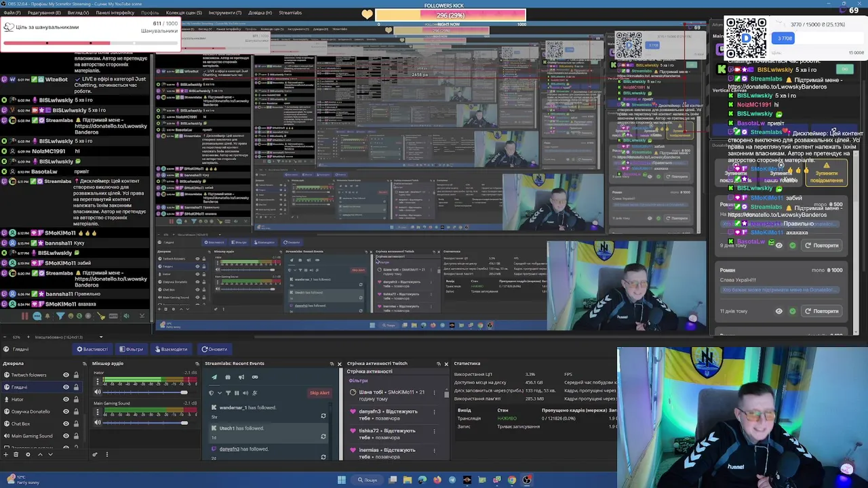Toggle lock on Twitwch folowers source

pos(76,375)
